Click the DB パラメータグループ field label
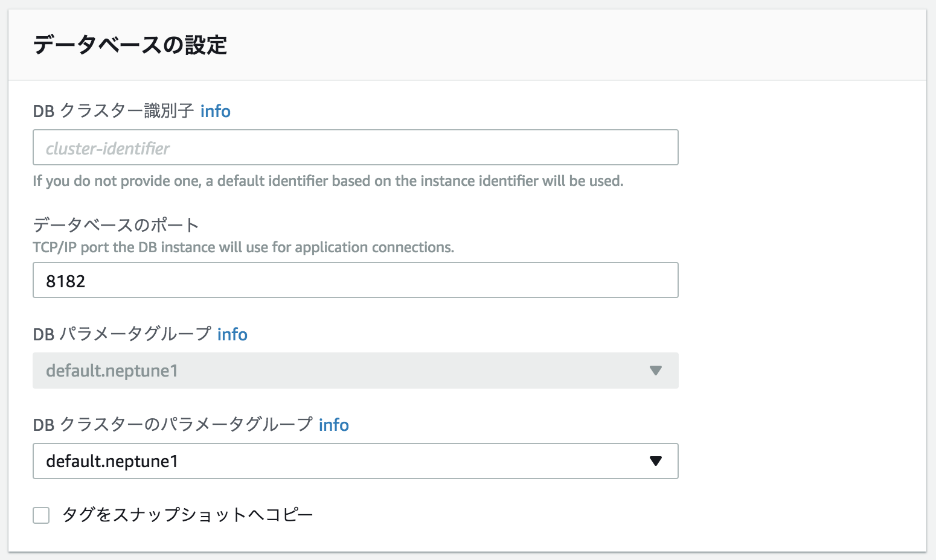The width and height of the screenshot is (936, 560). click(122, 334)
